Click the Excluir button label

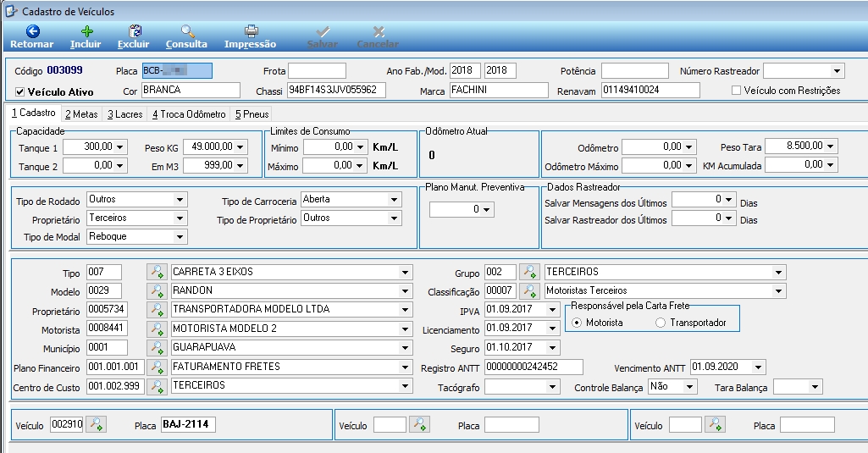point(134,44)
